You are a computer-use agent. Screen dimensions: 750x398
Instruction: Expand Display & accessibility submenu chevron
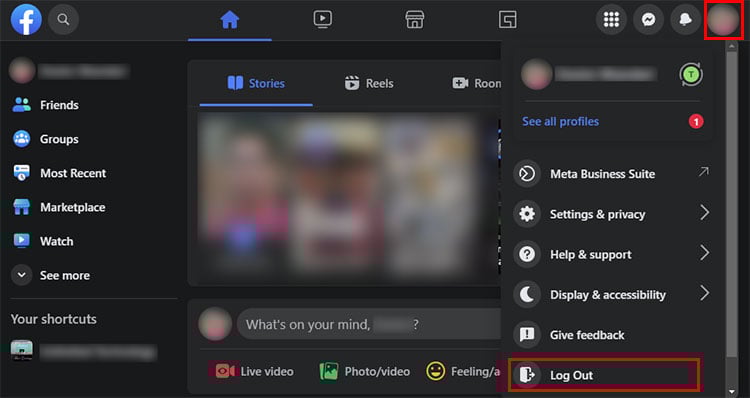705,293
